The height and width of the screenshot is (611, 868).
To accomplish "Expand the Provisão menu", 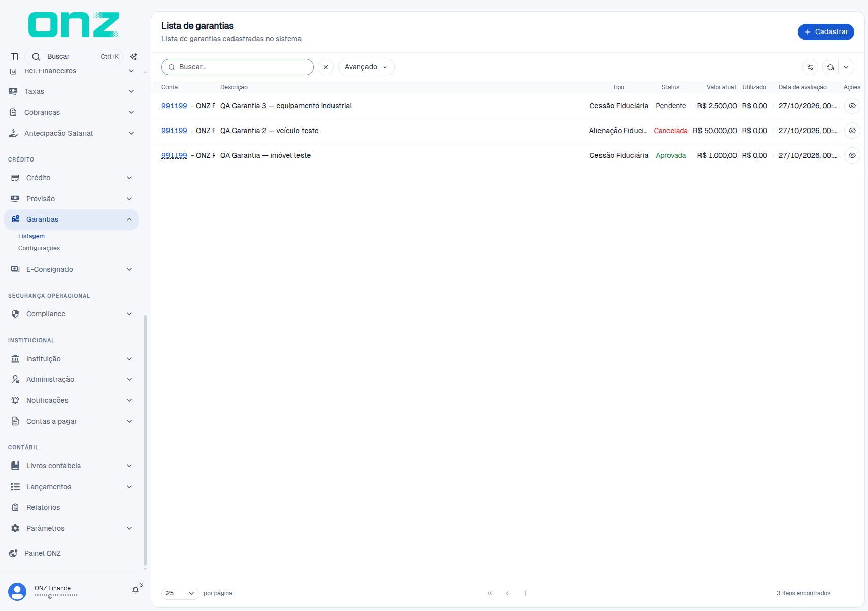I will (71, 199).
